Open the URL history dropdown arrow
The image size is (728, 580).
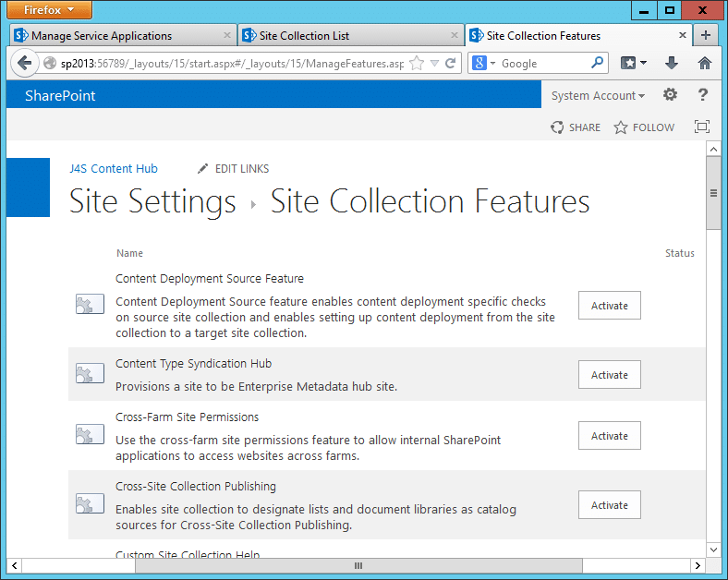[434, 63]
